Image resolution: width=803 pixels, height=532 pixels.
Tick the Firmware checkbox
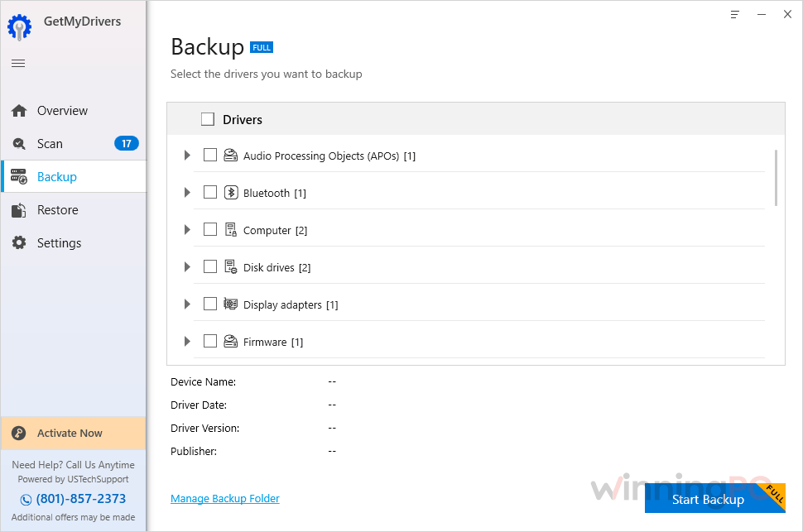click(210, 341)
